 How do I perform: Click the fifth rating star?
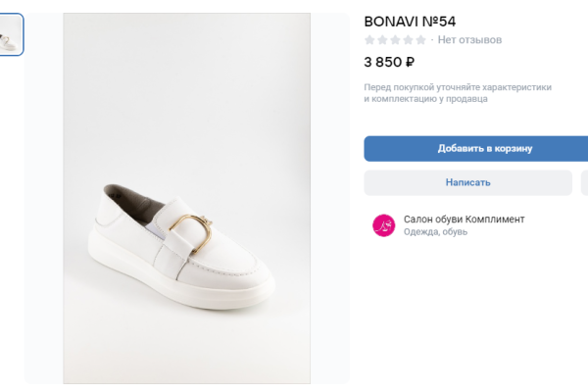421,40
